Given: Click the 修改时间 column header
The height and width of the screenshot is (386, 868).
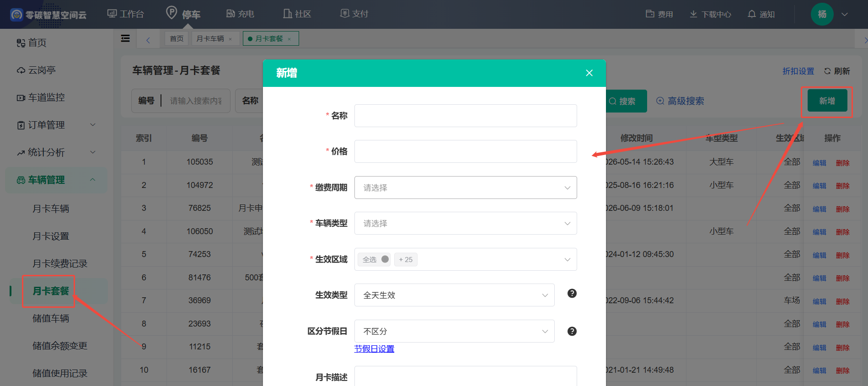Looking at the screenshot, I should 636,138.
